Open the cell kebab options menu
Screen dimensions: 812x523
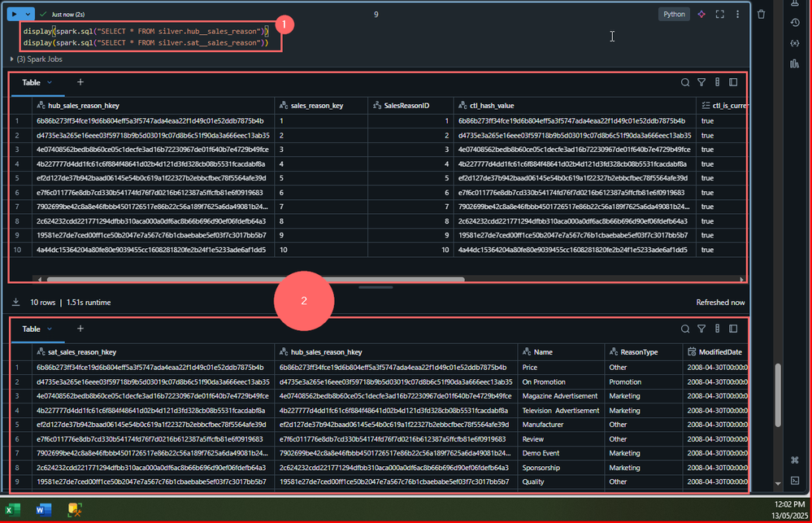738,14
